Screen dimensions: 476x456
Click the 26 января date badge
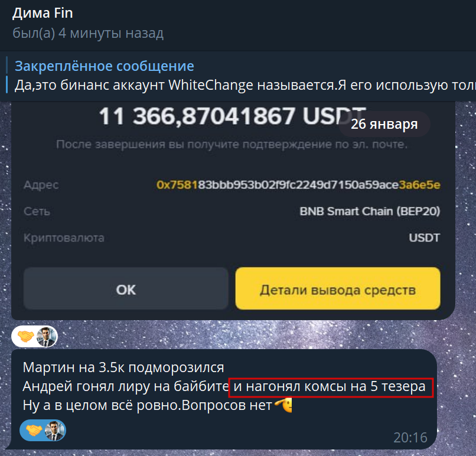click(384, 124)
